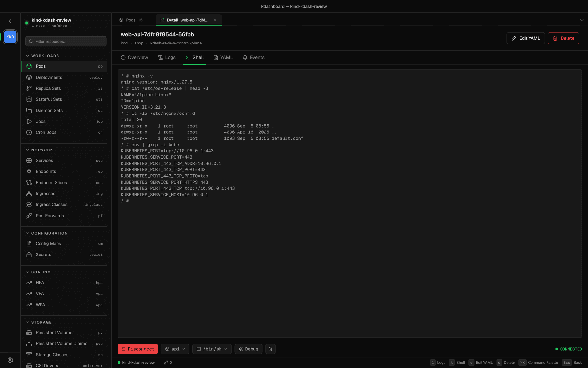
Task: Switch to the Pods 15 tab
Action: click(x=131, y=20)
